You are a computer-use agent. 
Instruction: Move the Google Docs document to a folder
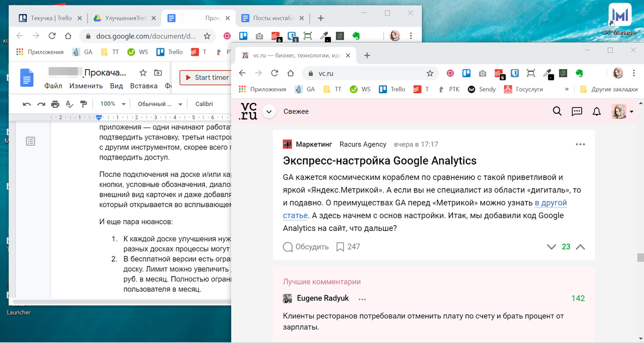pos(157,73)
